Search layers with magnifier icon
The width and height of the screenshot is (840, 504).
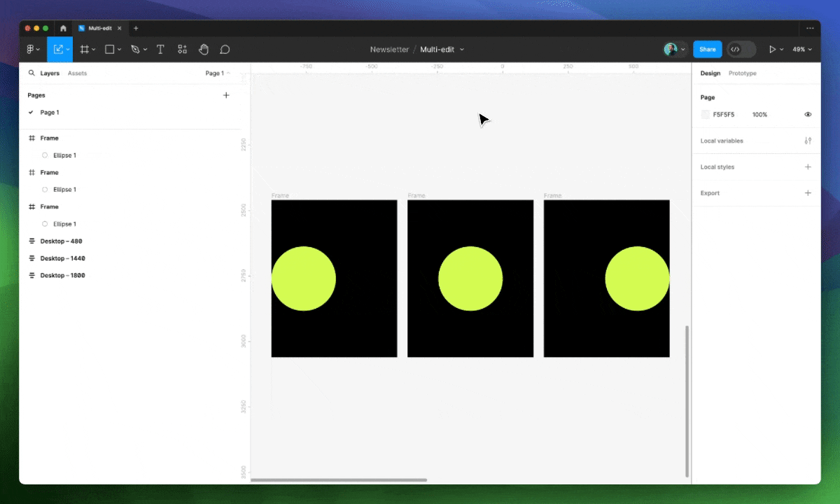pos(31,73)
